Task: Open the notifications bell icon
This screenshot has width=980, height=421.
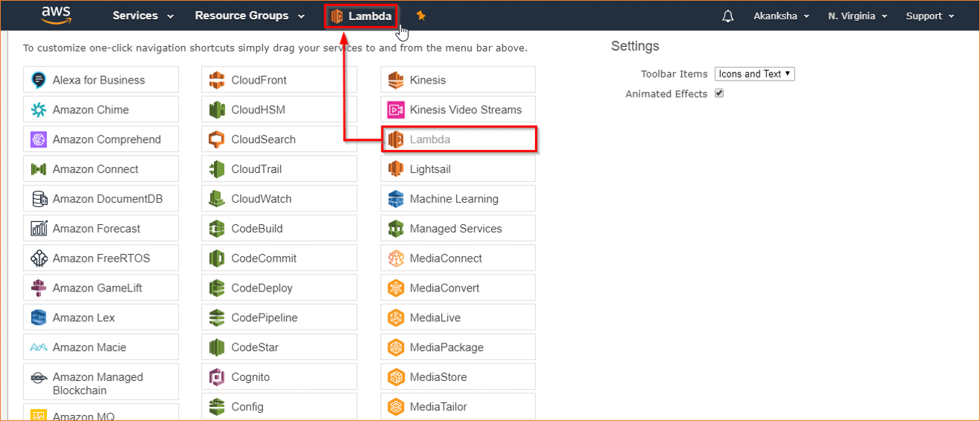Action: [728, 16]
